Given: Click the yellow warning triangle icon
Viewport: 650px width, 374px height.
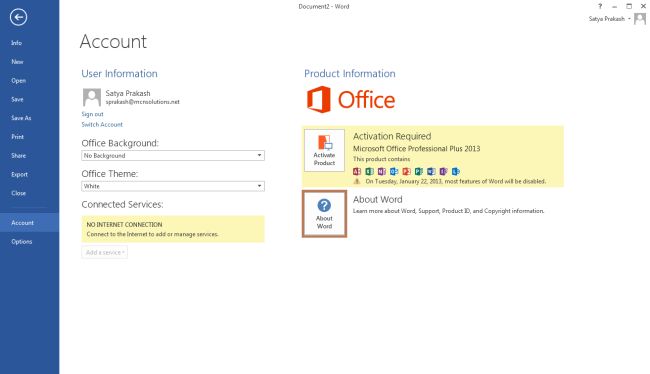Looking at the screenshot, I should point(357,181).
